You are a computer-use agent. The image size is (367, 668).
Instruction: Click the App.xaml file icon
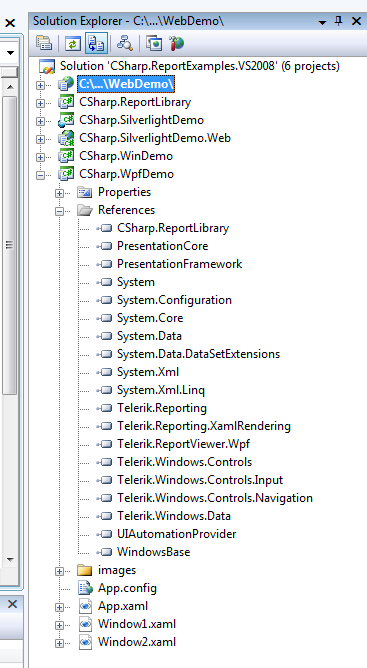(x=85, y=606)
